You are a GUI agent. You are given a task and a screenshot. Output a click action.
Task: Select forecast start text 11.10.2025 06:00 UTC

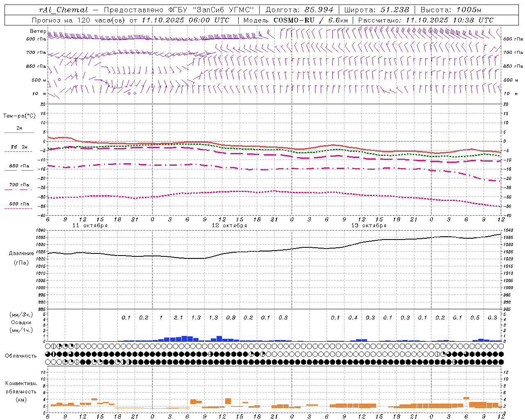185,20
